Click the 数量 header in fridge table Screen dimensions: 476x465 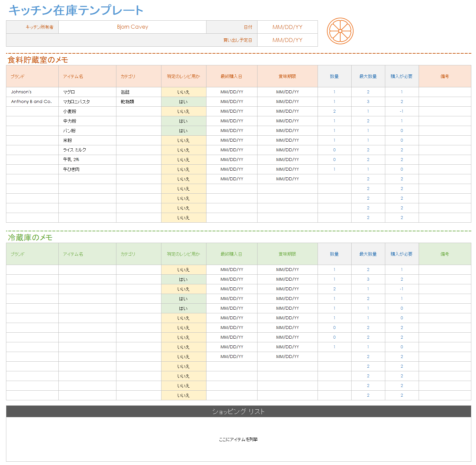tap(335, 254)
